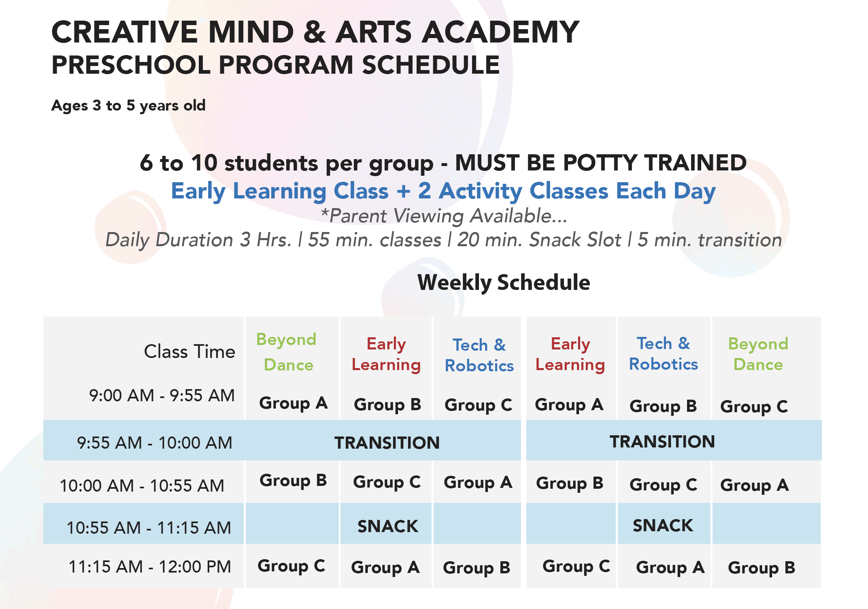Click the Parent Viewing Available note
This screenshot has height=609, width=868.
click(x=444, y=216)
